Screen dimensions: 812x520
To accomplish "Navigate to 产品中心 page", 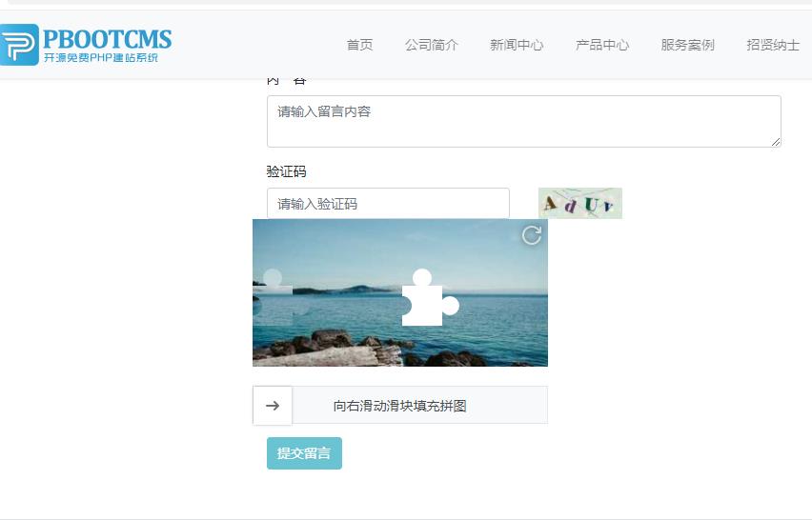I will pyautogui.click(x=602, y=45).
